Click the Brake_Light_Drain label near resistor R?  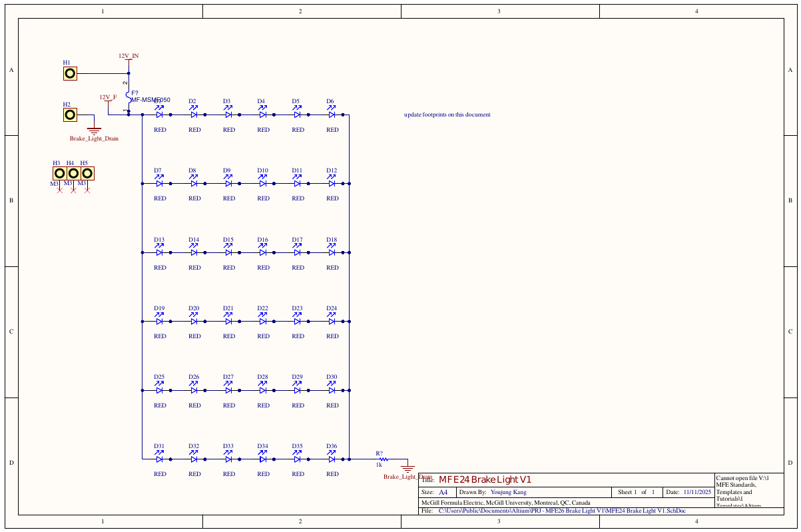coord(408,477)
